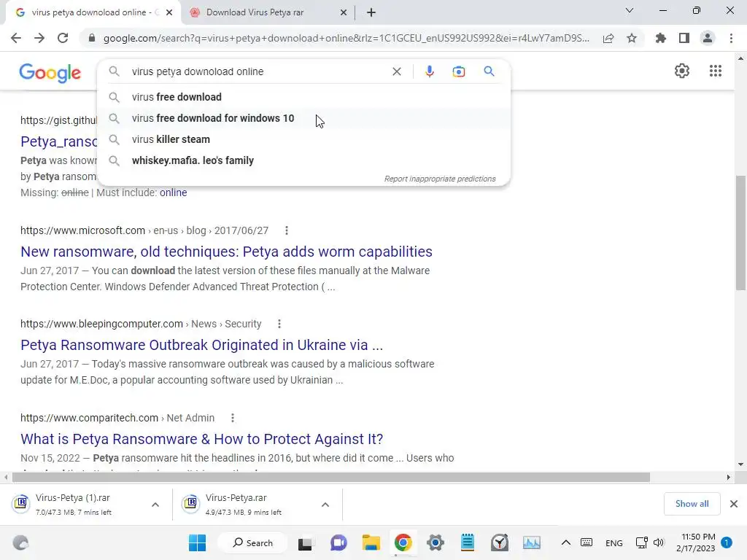Open the ENG language indicator

[x=614, y=542]
